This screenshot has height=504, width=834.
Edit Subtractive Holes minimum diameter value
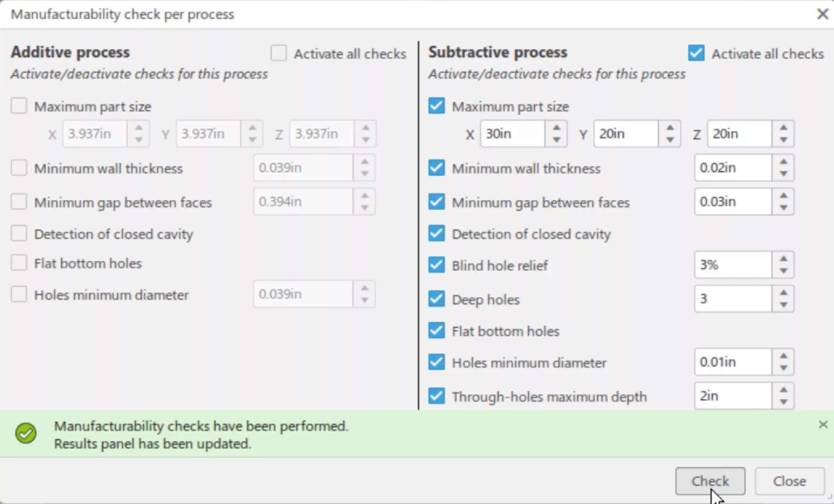click(x=734, y=362)
